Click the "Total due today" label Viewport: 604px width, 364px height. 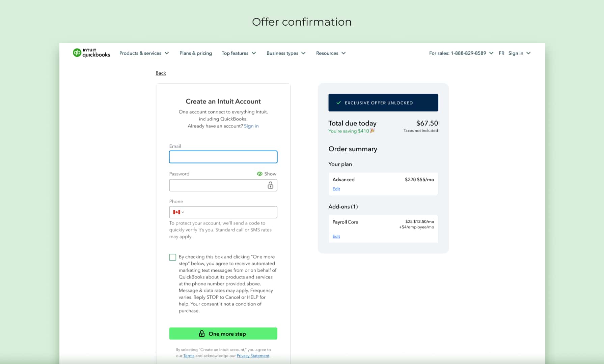coord(353,123)
